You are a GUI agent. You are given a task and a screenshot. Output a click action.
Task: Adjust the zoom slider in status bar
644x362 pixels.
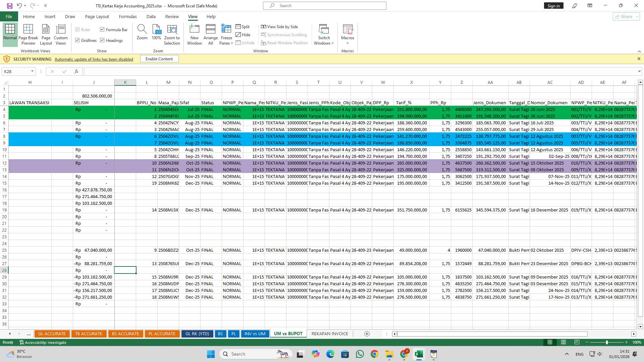pos(606,342)
